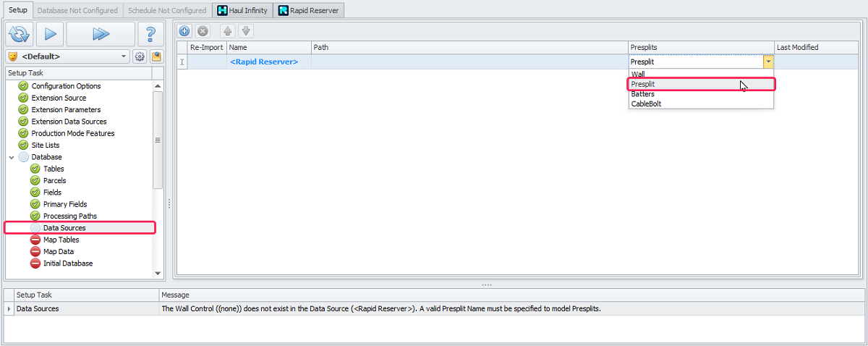Click the row indicator of Rapid Reserver row
This screenshot has width=868, height=346.
point(182,62)
